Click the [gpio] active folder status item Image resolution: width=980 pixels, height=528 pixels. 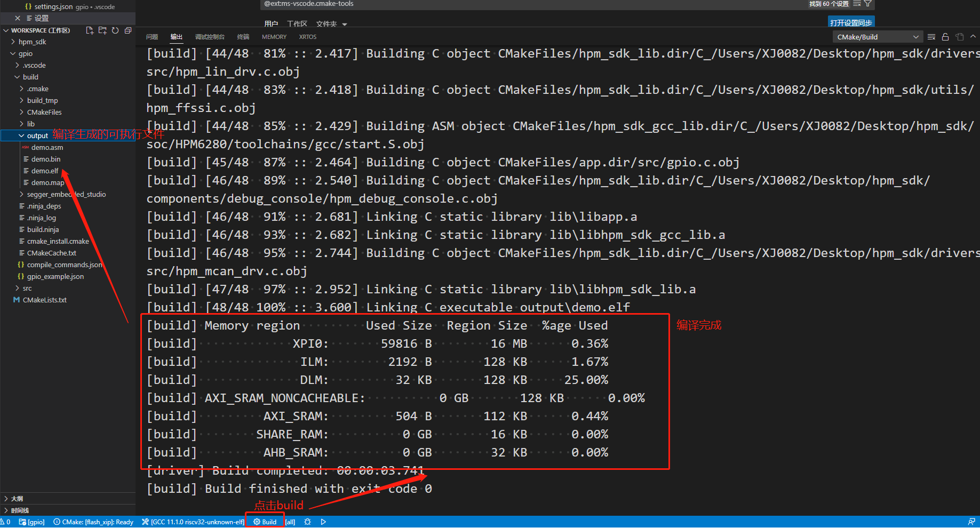pos(32,522)
